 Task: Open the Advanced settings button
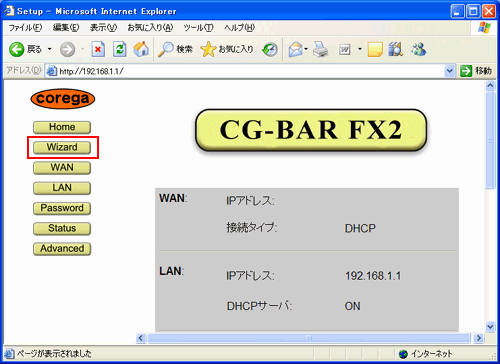[62, 249]
